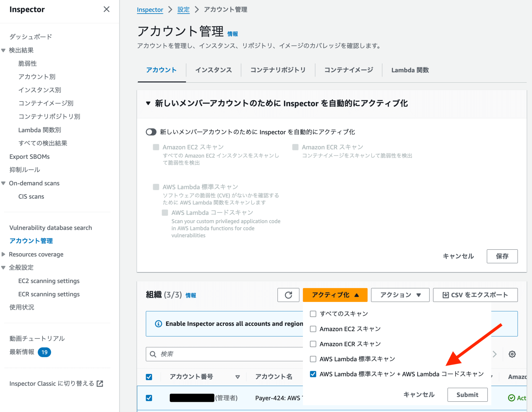Screen dimensions: 532x412
Task: Open CIS scans in sidebar
Action: [x=31, y=197]
